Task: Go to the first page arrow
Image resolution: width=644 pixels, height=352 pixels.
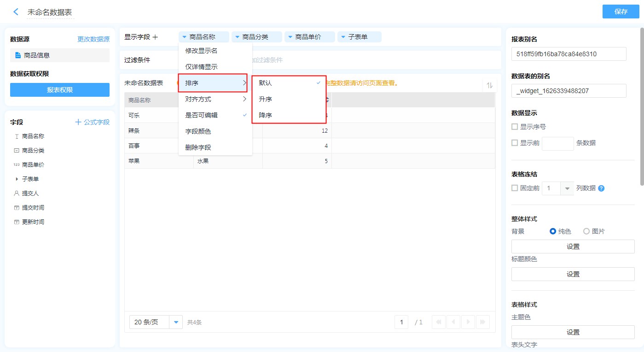Action: (x=439, y=322)
